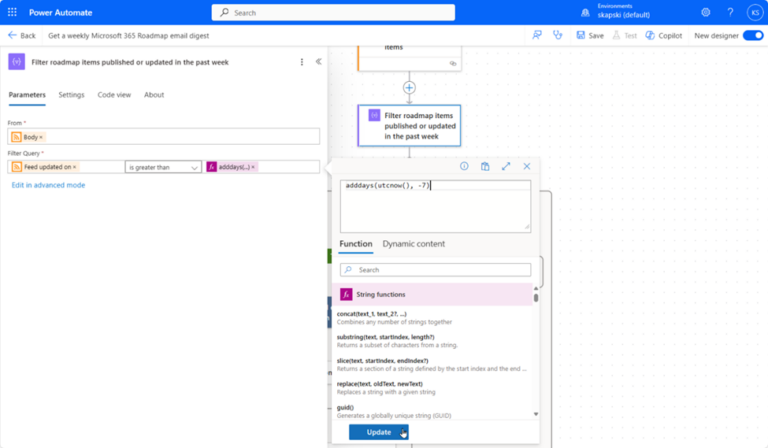Viewport: 768px width, 448px height.
Task: Open Copilot pane
Action: click(664, 35)
